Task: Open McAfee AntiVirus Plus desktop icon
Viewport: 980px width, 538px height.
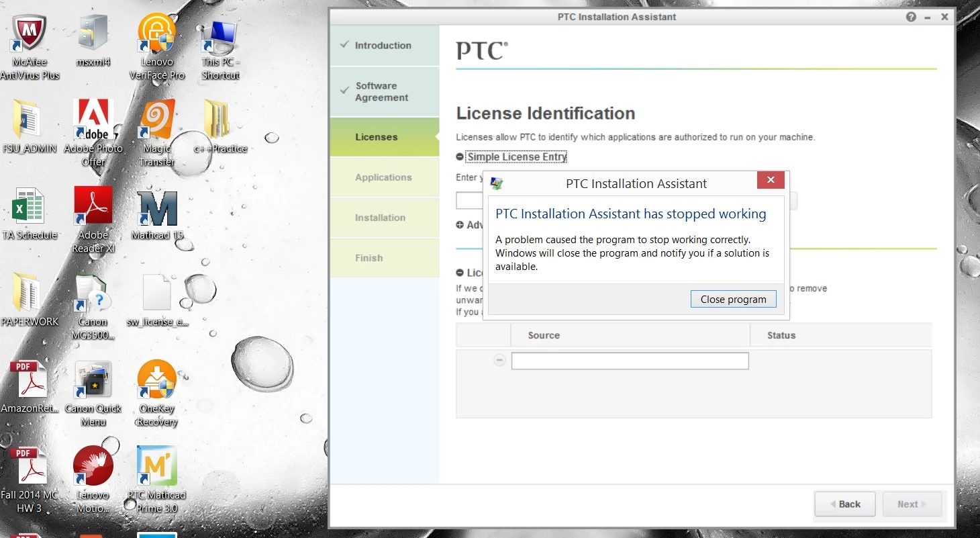Action: (x=28, y=34)
